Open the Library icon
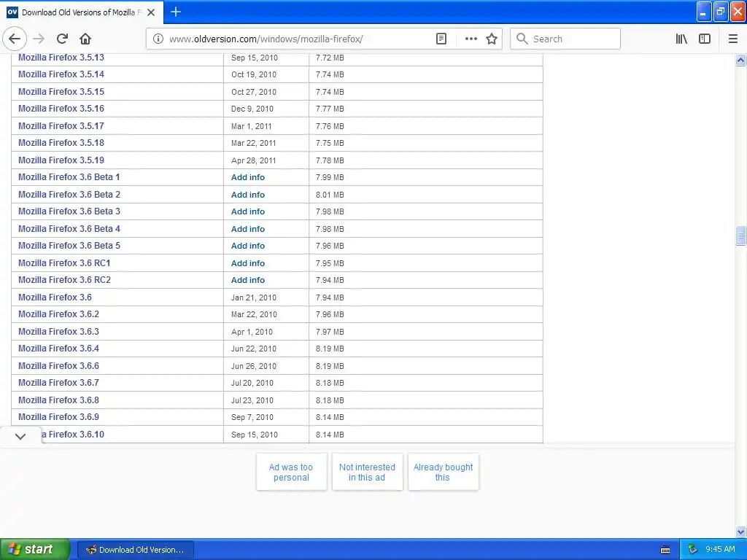747x560 pixels. pos(681,39)
